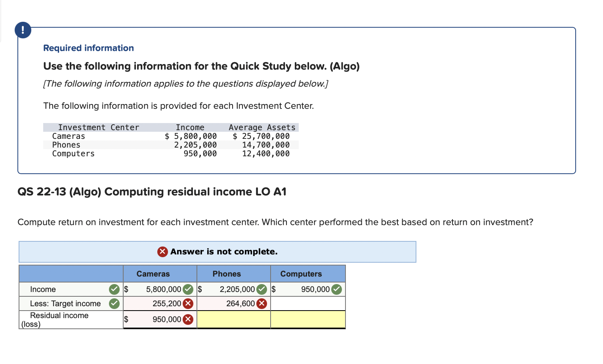Click the Required information heading

[x=88, y=48]
